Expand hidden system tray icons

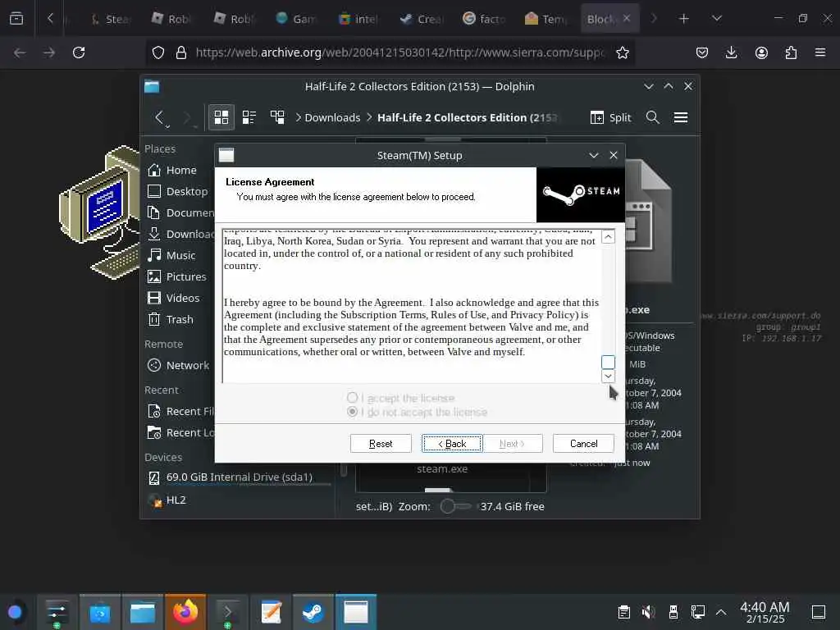[x=721, y=612]
